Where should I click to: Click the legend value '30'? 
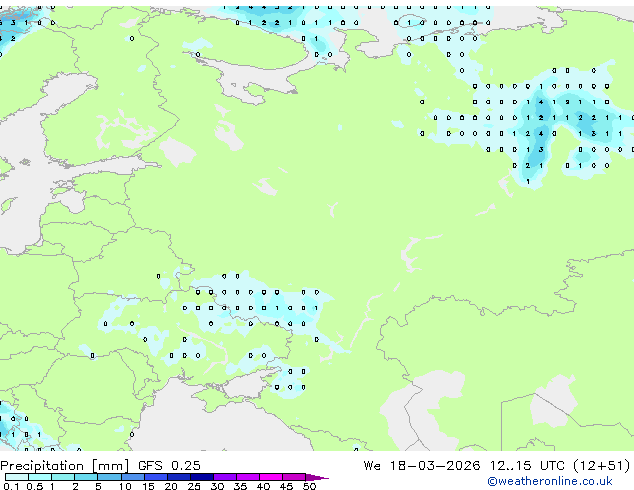pyautogui.click(x=217, y=486)
